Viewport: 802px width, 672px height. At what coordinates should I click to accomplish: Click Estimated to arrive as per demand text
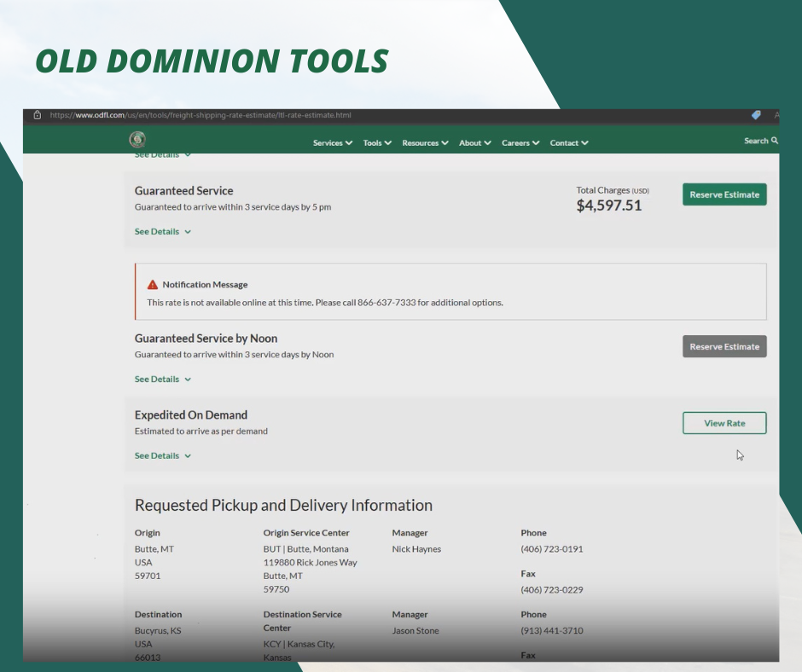pyautogui.click(x=201, y=432)
